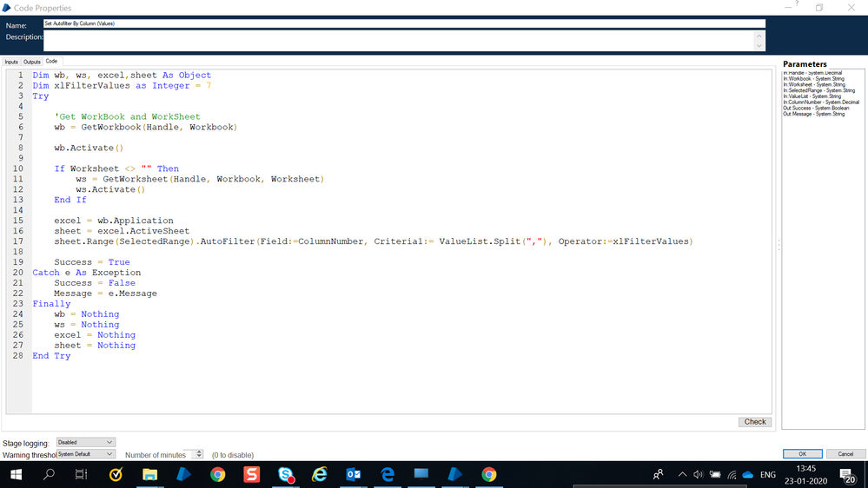868x488 pixels.
Task: Click 'Success = True' code line
Action: tap(92, 262)
